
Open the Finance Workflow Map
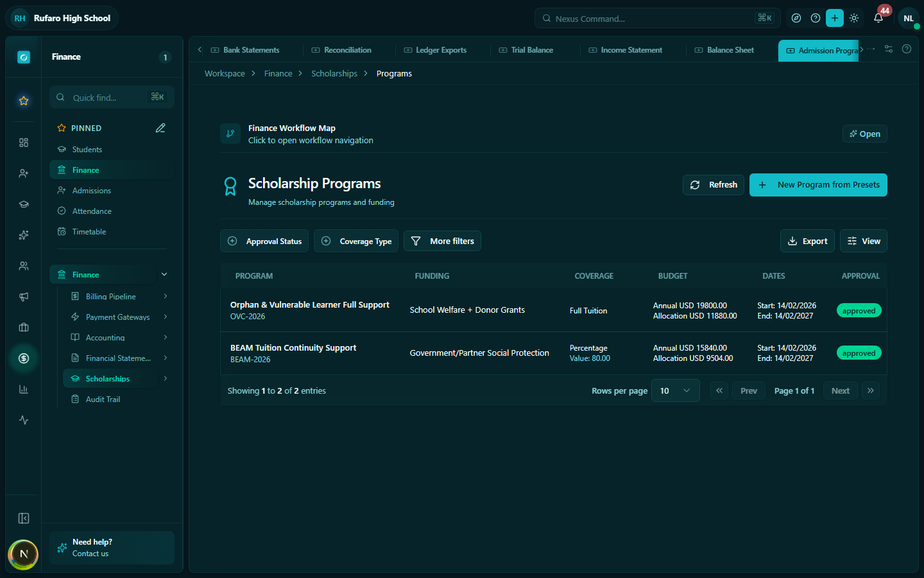click(865, 134)
